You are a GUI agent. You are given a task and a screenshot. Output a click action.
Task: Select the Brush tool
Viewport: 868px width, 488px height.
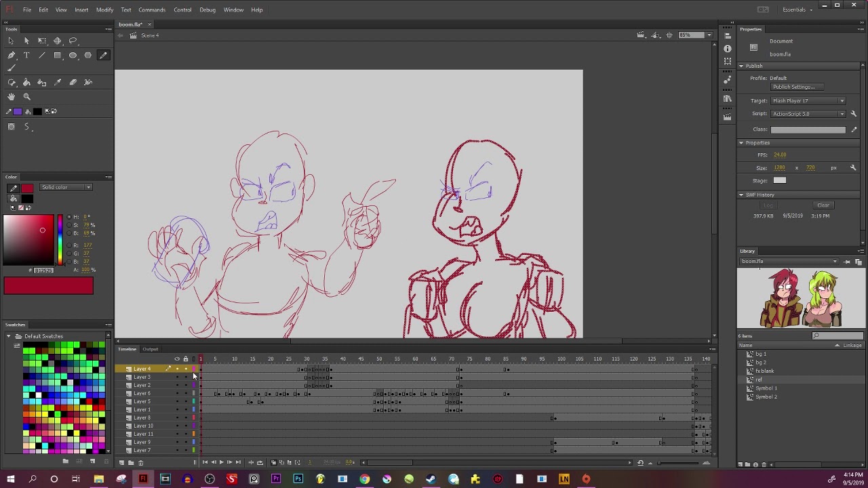(11, 68)
